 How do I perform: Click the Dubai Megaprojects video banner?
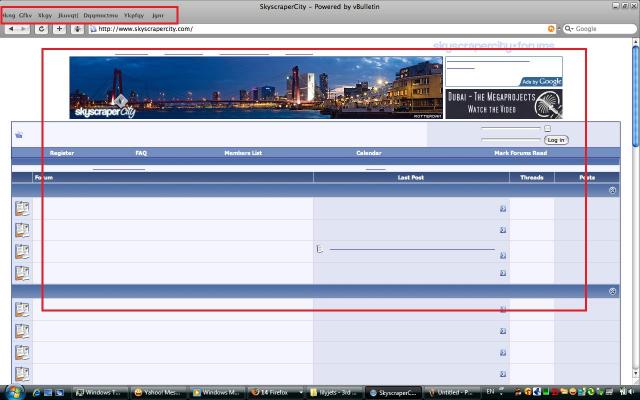(503, 104)
